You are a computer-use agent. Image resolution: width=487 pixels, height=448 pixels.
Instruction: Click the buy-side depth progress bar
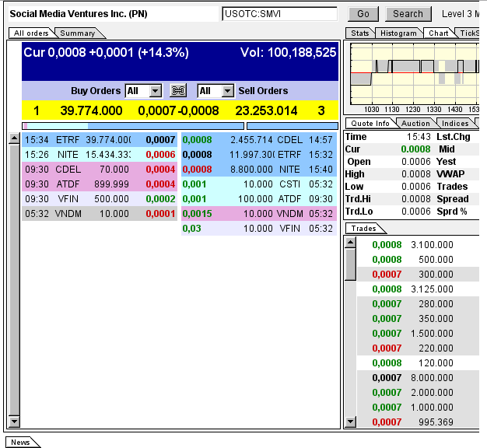coord(133,126)
